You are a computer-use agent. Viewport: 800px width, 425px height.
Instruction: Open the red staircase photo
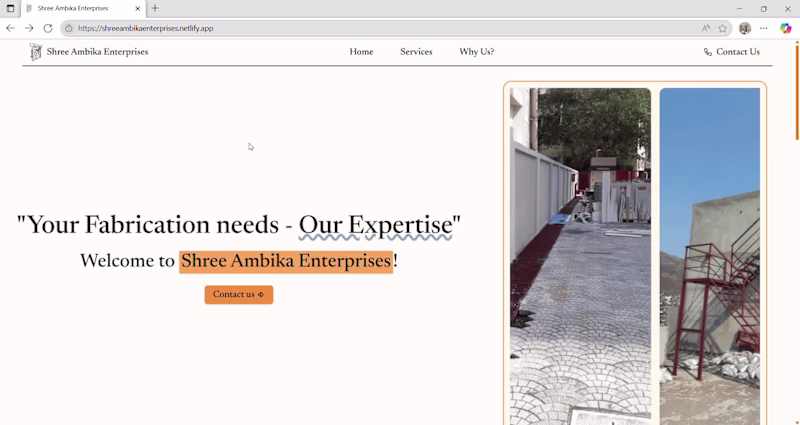click(710, 256)
